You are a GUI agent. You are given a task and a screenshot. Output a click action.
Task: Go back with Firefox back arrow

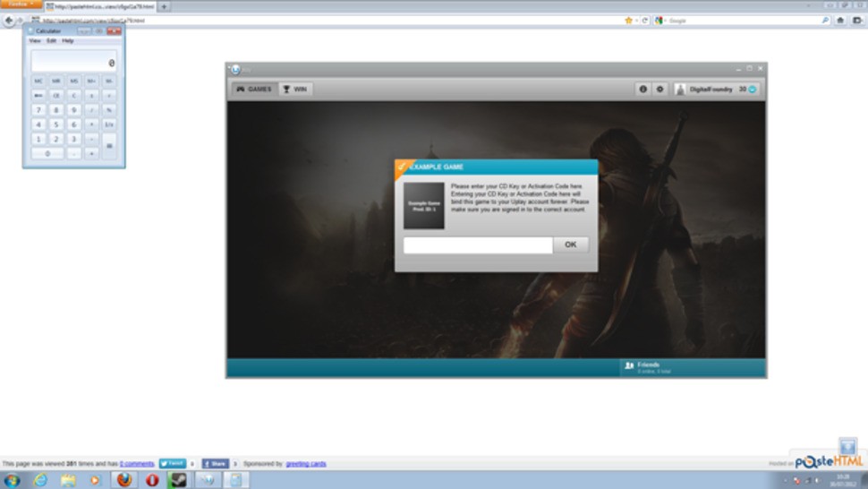click(x=9, y=21)
